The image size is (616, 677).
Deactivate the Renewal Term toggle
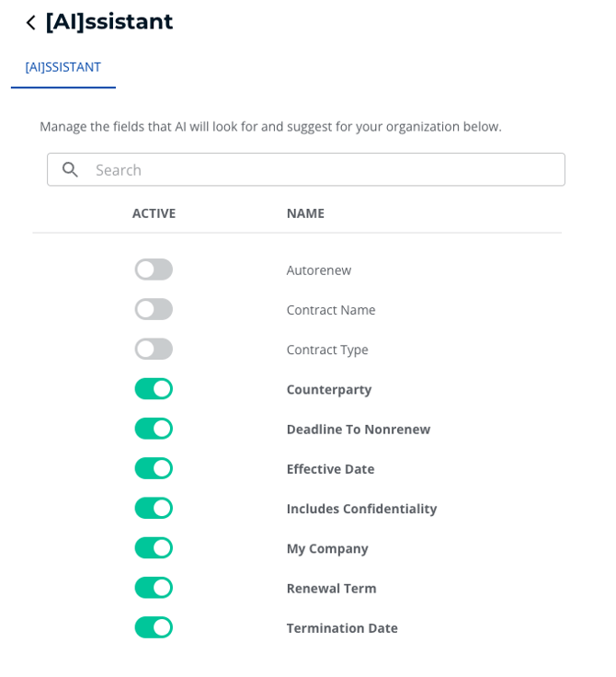click(154, 588)
